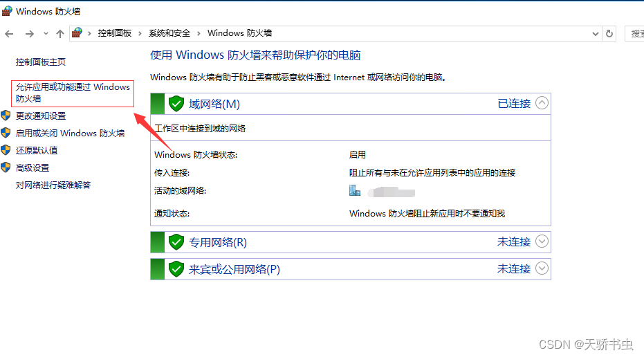Click the 通知状态: label

pyautogui.click(x=172, y=214)
